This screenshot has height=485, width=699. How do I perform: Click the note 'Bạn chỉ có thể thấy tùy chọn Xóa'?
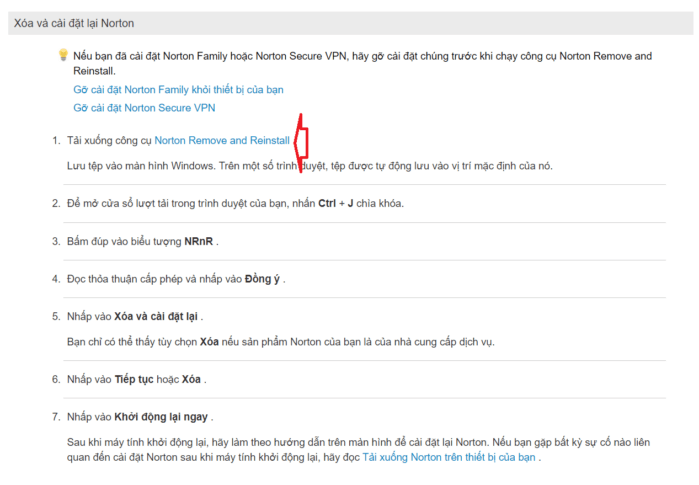(143, 342)
